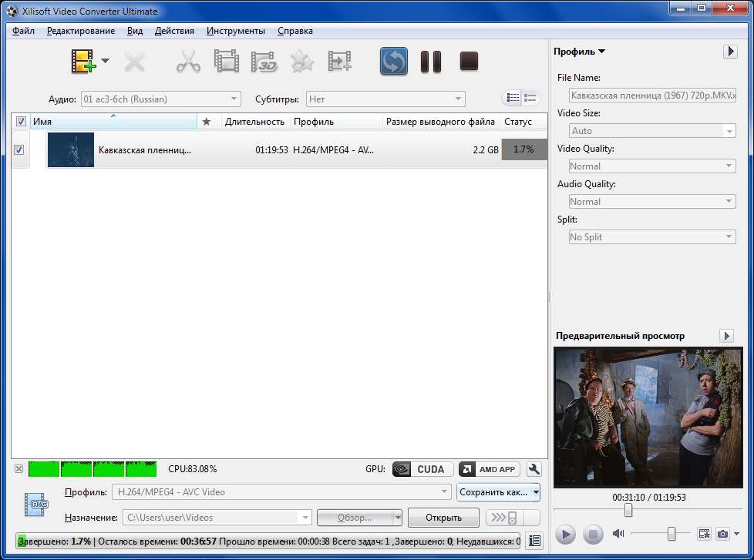Screen dimensions: 754x560
Task: Open the Add File dropdown arrow
Action: pyautogui.click(x=106, y=61)
